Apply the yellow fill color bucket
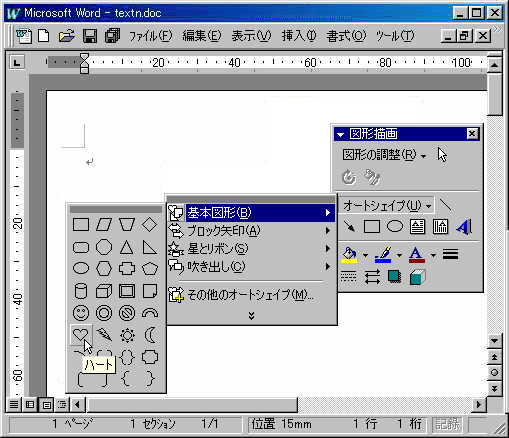Viewport: 509px width, 438px height. (x=349, y=255)
